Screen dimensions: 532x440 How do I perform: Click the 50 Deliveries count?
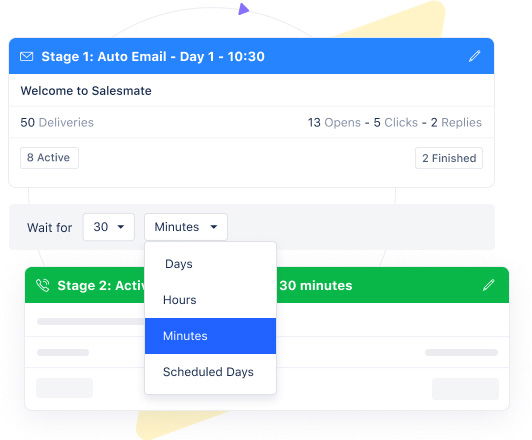click(57, 122)
